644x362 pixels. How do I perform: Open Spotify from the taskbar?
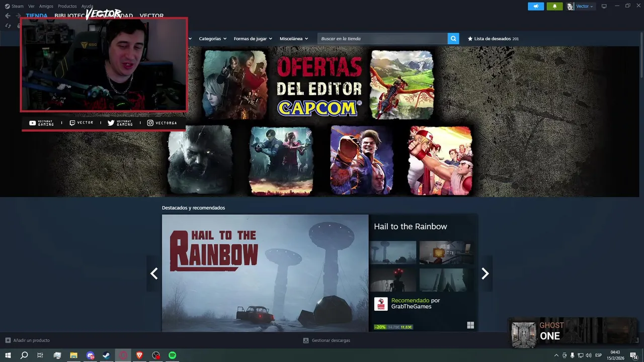coord(172,355)
